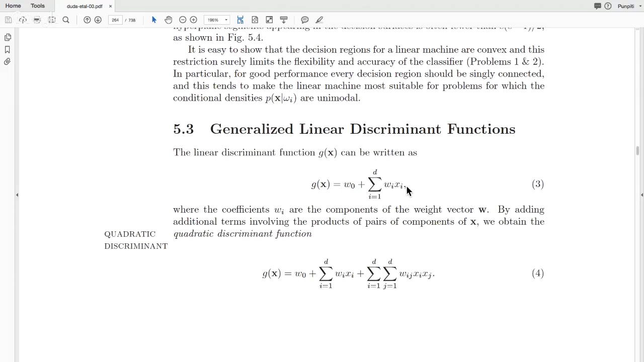Viewport: 644px width, 362px height.
Task: Open the Find text magnifier
Action: click(x=66, y=20)
